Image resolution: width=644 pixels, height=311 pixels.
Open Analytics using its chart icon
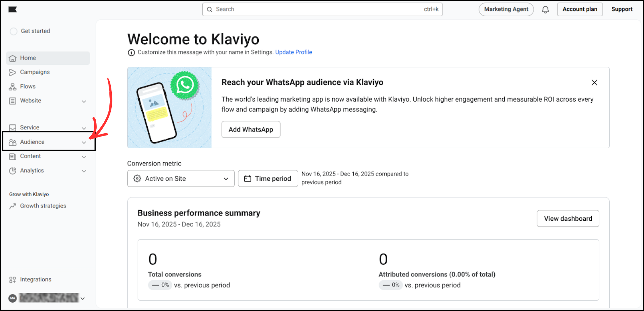12,170
